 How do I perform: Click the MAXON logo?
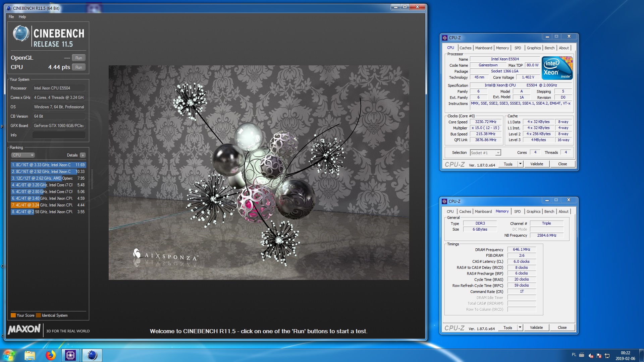point(24,329)
